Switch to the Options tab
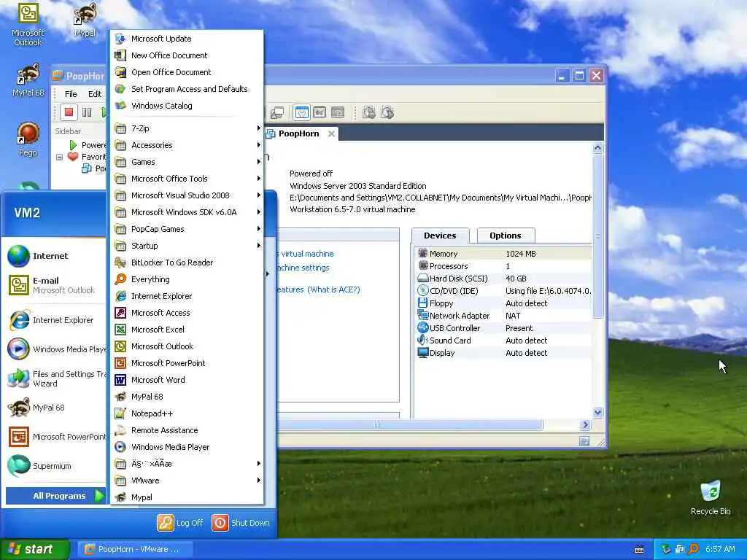Image resolution: width=747 pixels, height=560 pixels. point(506,236)
